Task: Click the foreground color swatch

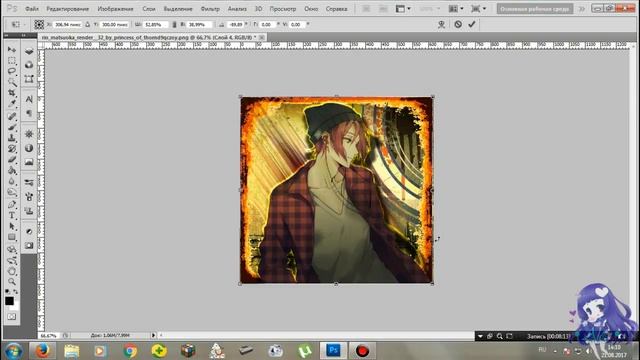Action: 9,301
